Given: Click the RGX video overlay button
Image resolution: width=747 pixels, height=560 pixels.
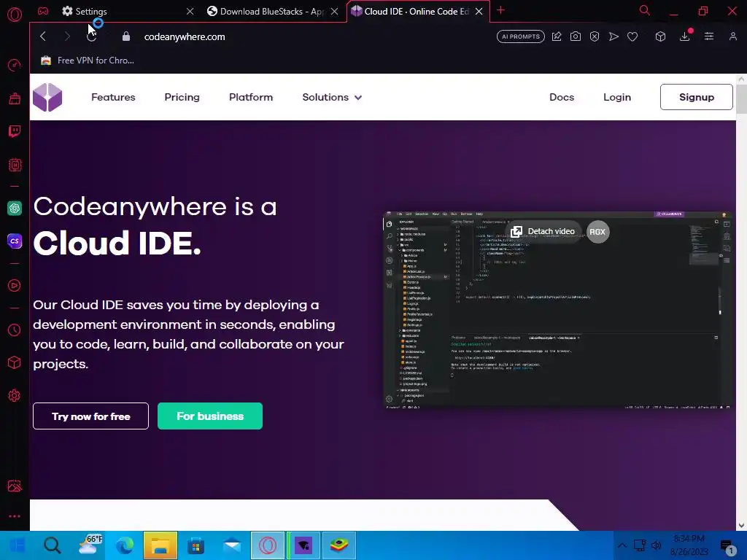Looking at the screenshot, I should tap(598, 232).
